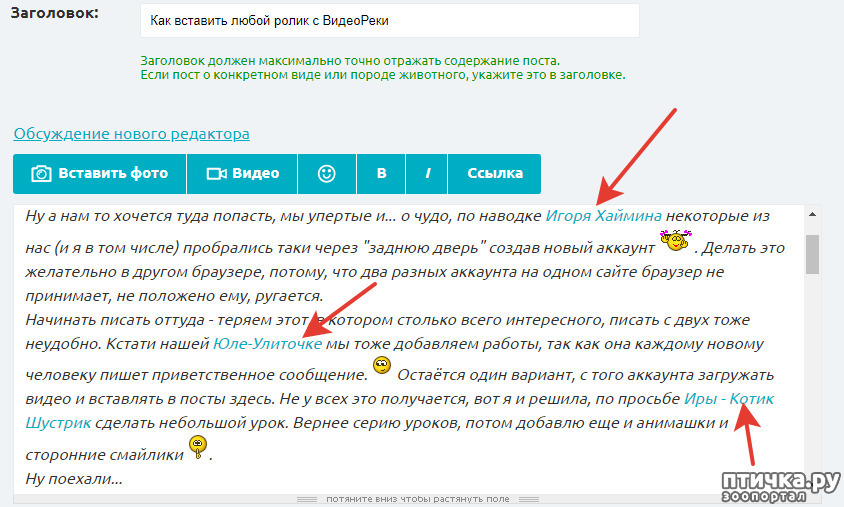Click scrollbar track below the thumb
Image resolution: width=844 pixels, height=507 pixels.
812,380
